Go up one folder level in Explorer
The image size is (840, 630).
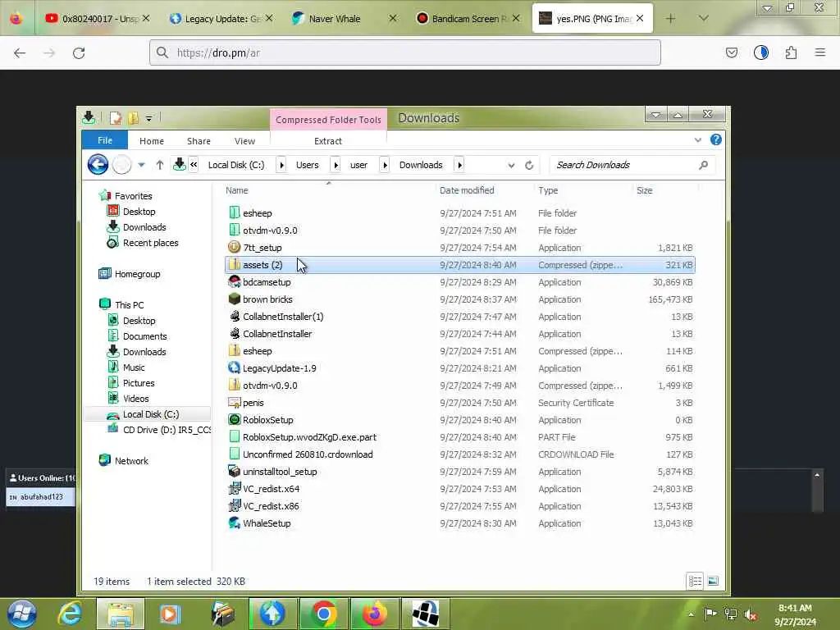tap(160, 165)
